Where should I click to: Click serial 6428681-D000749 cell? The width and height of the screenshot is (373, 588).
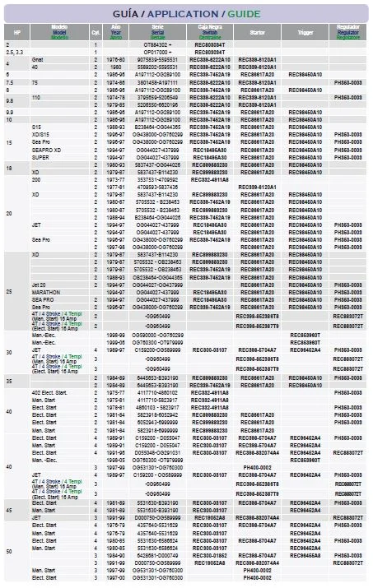pos(158,555)
